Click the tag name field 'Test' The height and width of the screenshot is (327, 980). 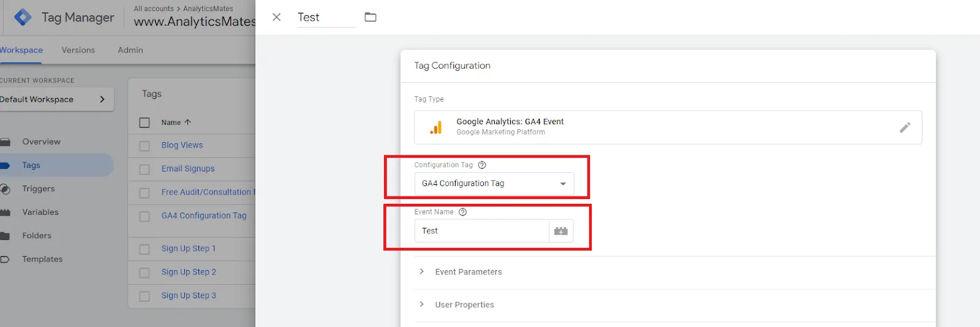(x=326, y=17)
